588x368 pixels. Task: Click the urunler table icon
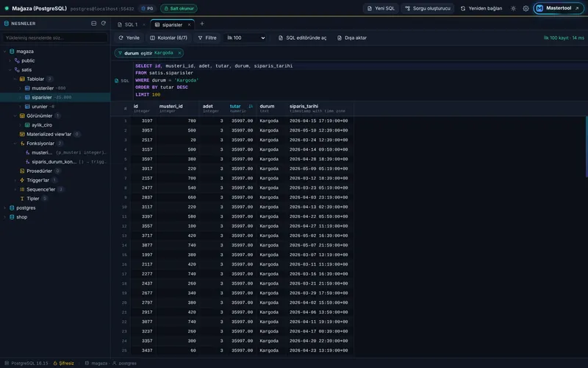[27, 107]
